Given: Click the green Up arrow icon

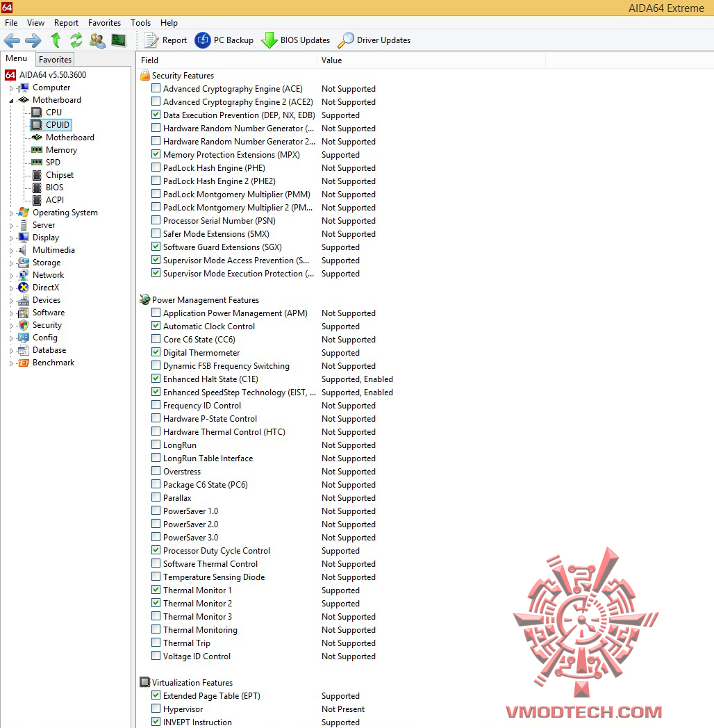Looking at the screenshot, I should [x=56, y=40].
